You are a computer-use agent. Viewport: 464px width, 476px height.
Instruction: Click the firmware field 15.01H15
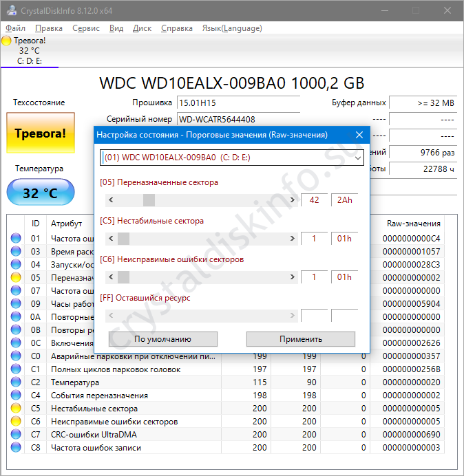[238, 102]
